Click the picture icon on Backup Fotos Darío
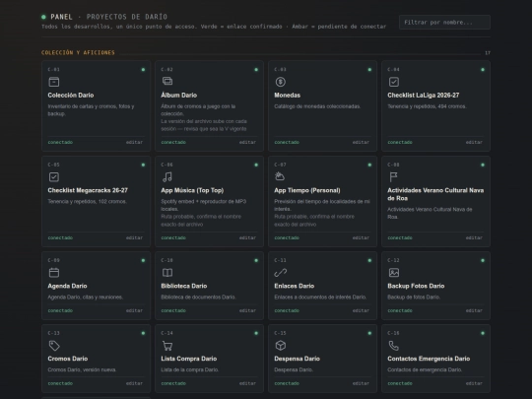532x399 pixels. (394, 273)
